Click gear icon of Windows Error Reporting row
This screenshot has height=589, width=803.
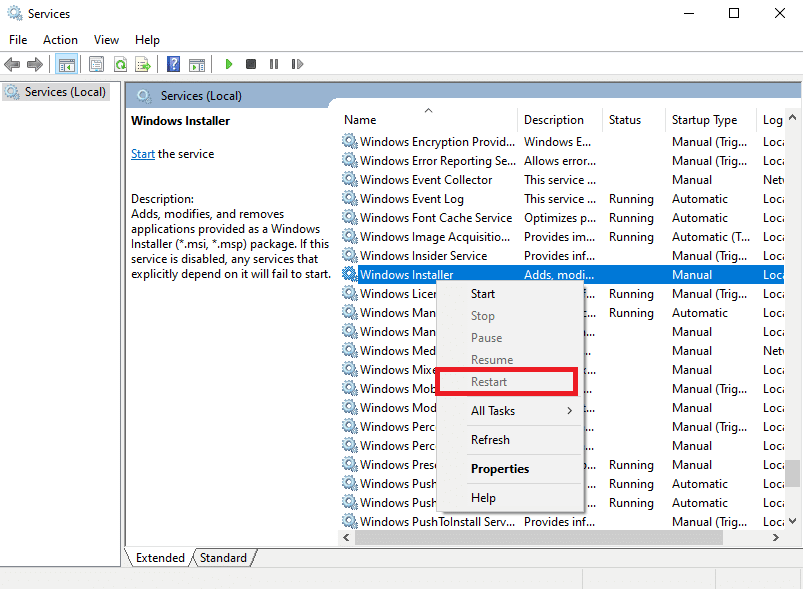350,160
